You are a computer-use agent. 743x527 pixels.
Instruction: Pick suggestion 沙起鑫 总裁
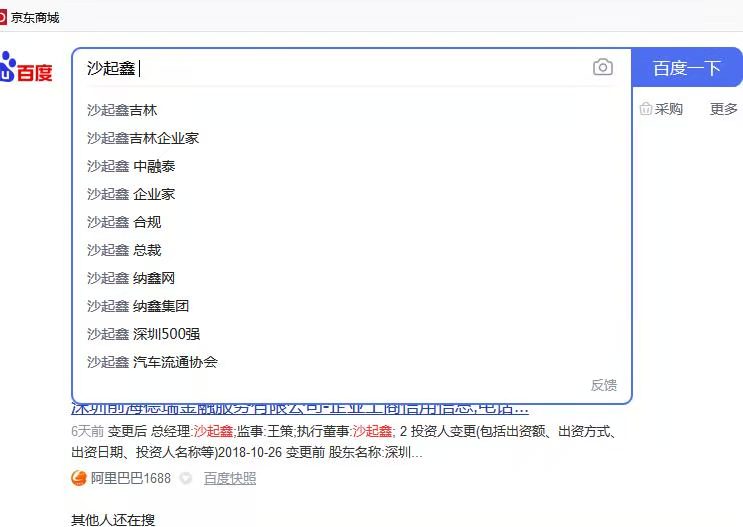click(124, 250)
